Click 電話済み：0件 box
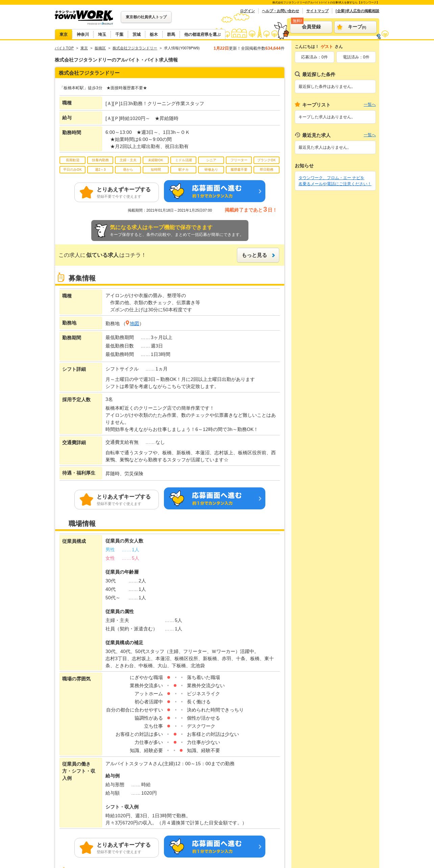This screenshot has height=868, width=434. (x=356, y=57)
